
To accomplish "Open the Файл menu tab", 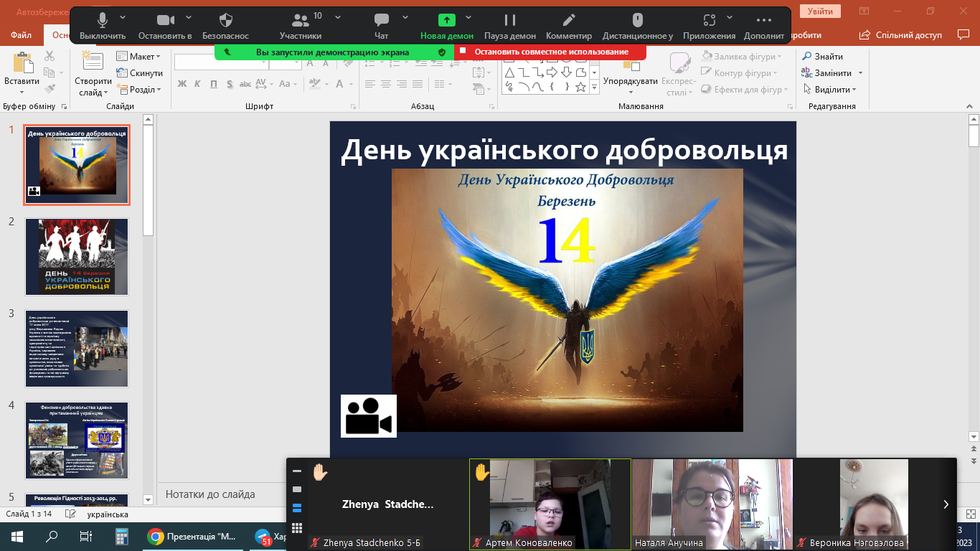I will 22,35.
